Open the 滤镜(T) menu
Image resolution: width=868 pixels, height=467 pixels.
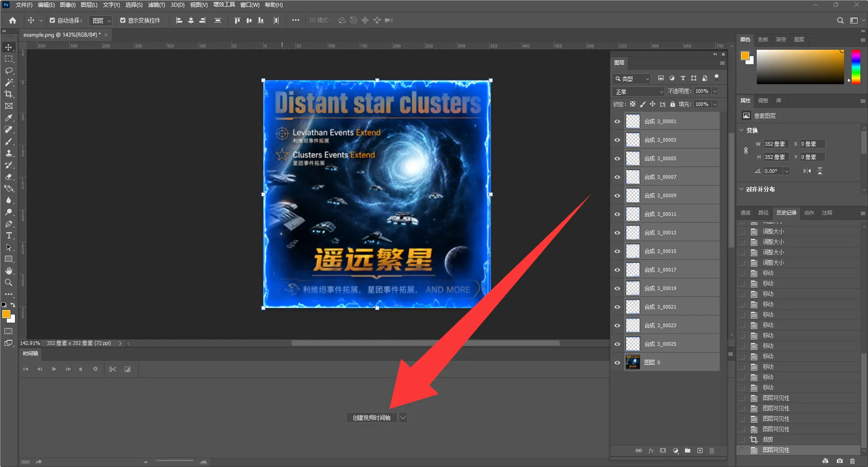pyautogui.click(x=156, y=5)
